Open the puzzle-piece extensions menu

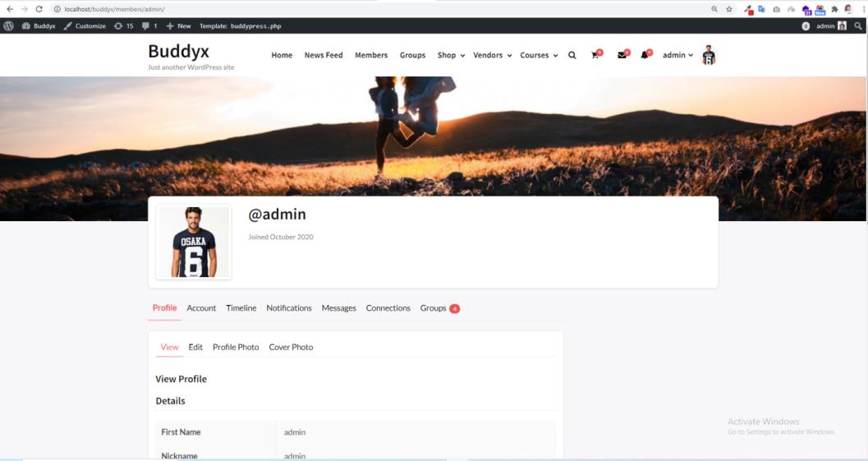[834, 9]
